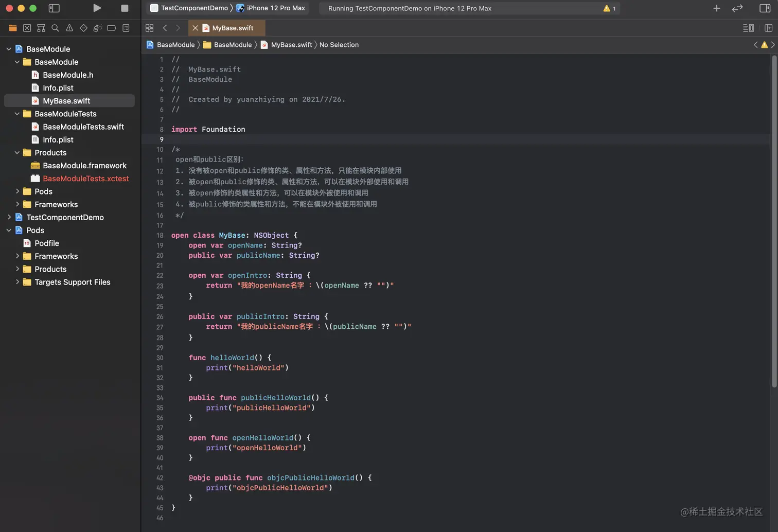Image resolution: width=778 pixels, height=532 pixels.
Task: Select the MyBase.swift editor tab
Action: [227, 28]
